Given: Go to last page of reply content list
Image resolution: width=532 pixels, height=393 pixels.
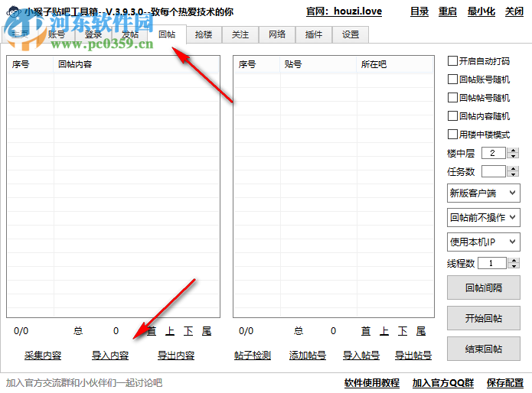Looking at the screenshot, I should pos(207,331).
